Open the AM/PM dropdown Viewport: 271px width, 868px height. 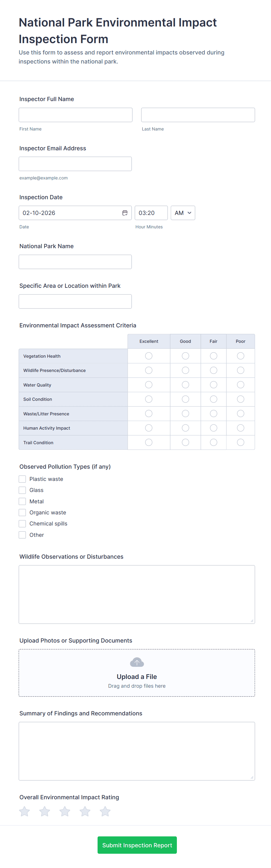click(x=183, y=213)
